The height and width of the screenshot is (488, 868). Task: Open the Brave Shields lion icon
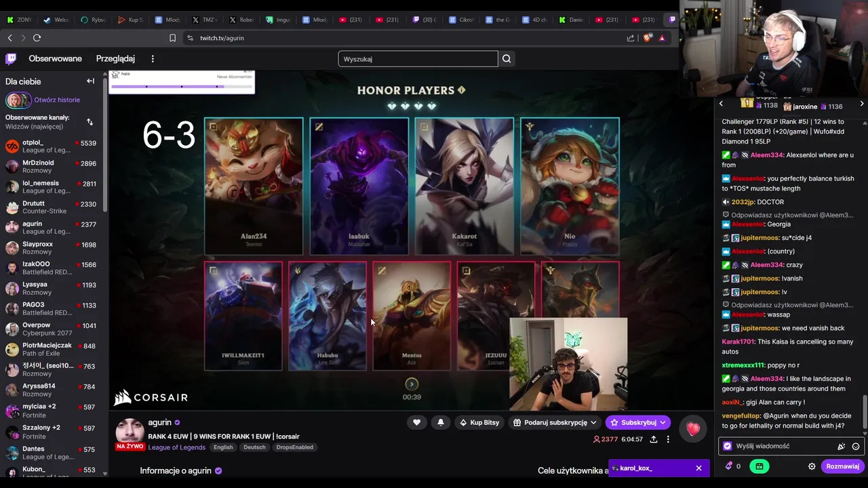[646, 38]
